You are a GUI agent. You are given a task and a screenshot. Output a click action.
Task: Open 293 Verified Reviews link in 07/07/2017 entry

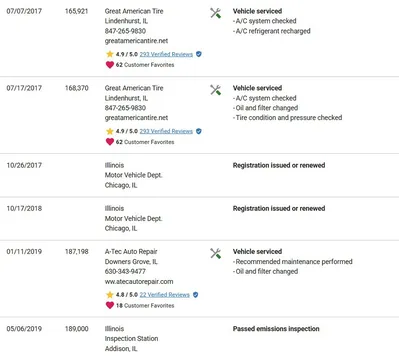[x=166, y=54]
